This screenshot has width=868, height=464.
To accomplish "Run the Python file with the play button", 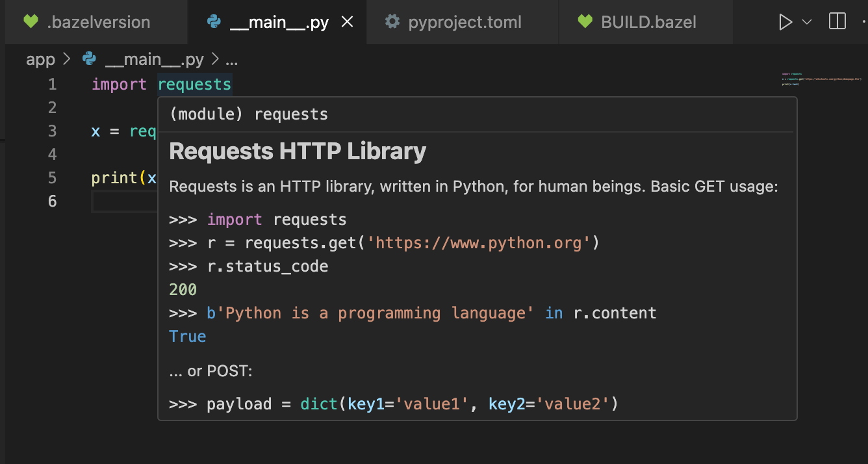I will pos(785,22).
